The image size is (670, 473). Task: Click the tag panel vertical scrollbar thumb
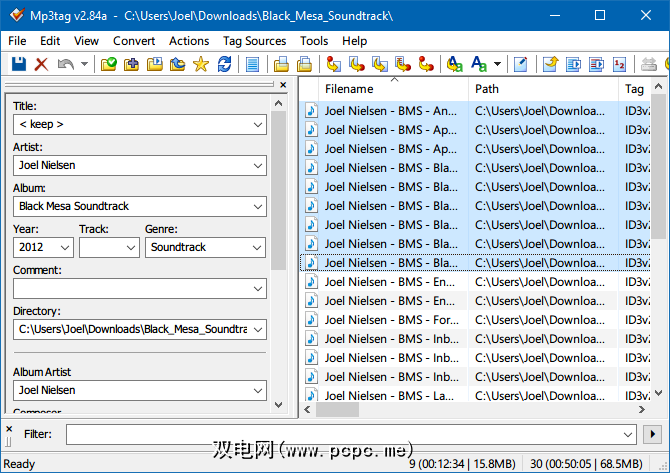pos(279,190)
